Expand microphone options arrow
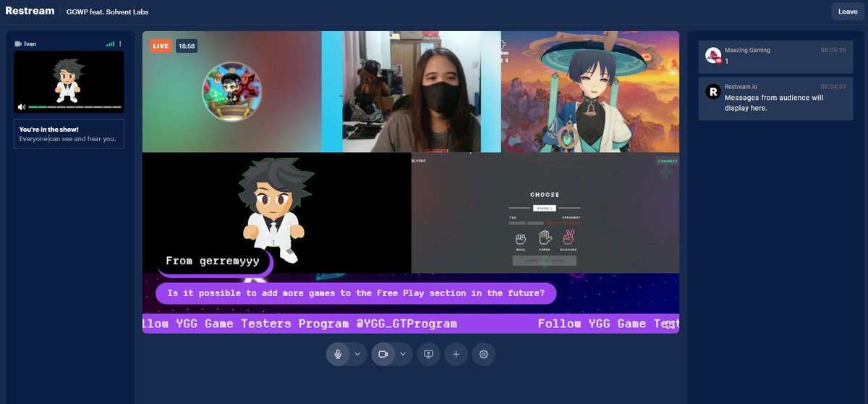Screen dimensions: 868x404 click(357, 354)
